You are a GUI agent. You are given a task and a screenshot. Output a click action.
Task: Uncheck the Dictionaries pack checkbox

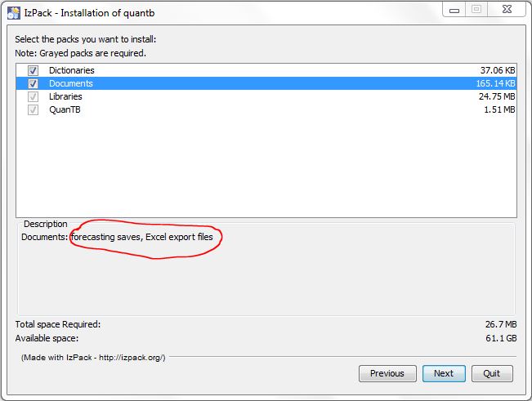[33, 70]
